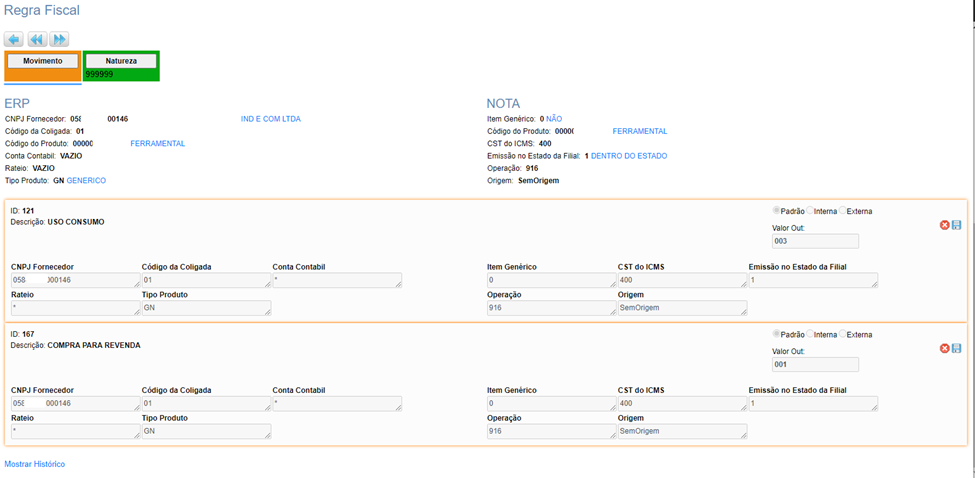
Task: Delete rule ID 167 with red X icon
Action: [x=944, y=348]
